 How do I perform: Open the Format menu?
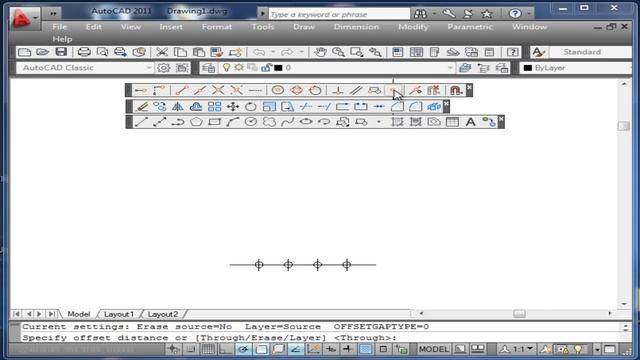tap(217, 27)
